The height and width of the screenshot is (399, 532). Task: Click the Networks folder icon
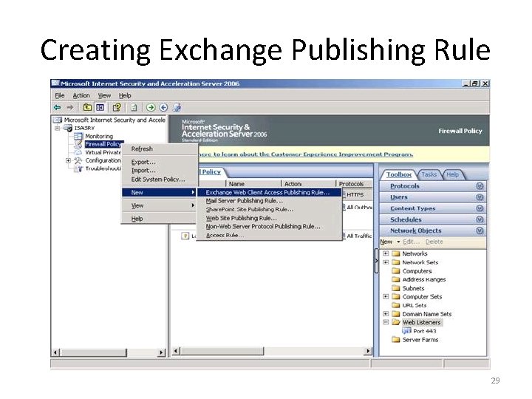(x=395, y=253)
